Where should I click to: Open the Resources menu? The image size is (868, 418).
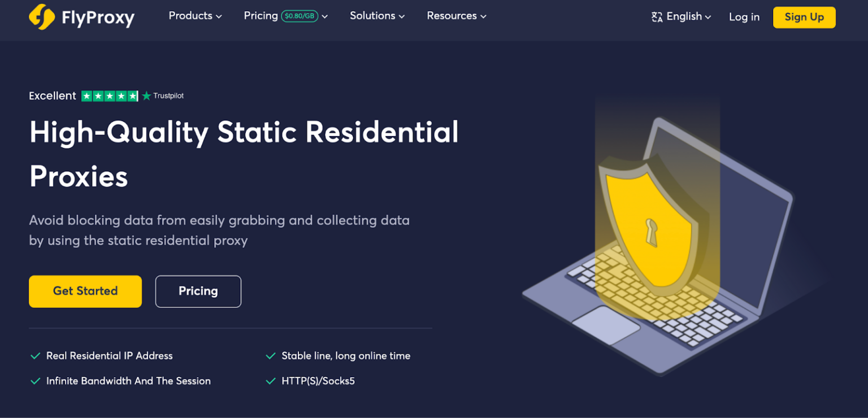coord(456,16)
